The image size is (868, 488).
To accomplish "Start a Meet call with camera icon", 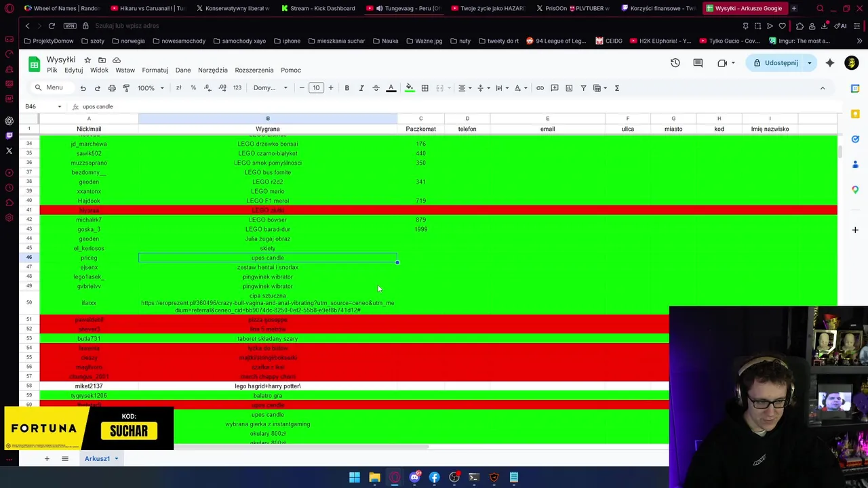I will click(722, 63).
